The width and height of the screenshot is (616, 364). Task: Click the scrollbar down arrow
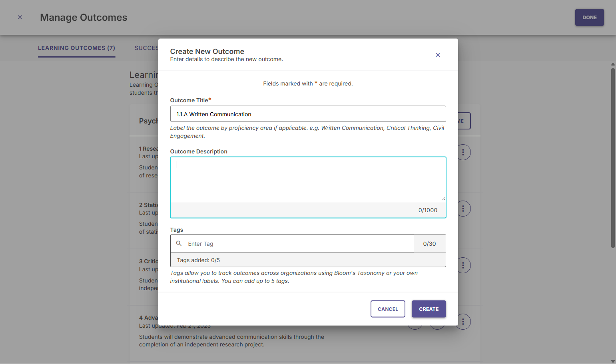[x=613, y=361]
